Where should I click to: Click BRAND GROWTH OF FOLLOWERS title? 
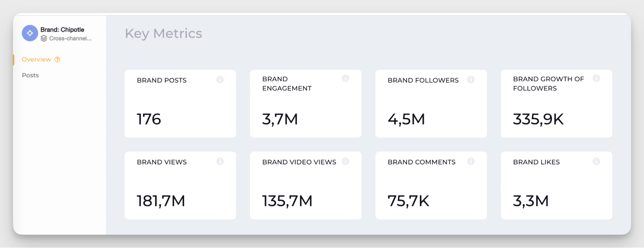click(x=548, y=84)
